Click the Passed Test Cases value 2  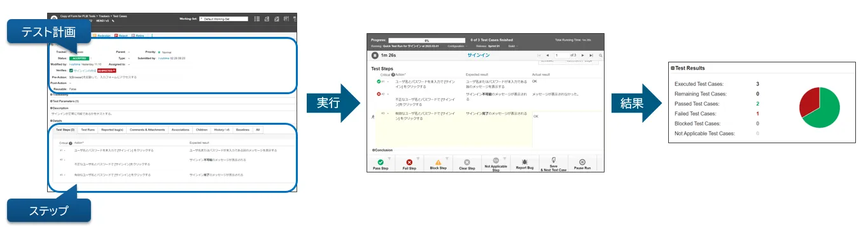point(757,103)
